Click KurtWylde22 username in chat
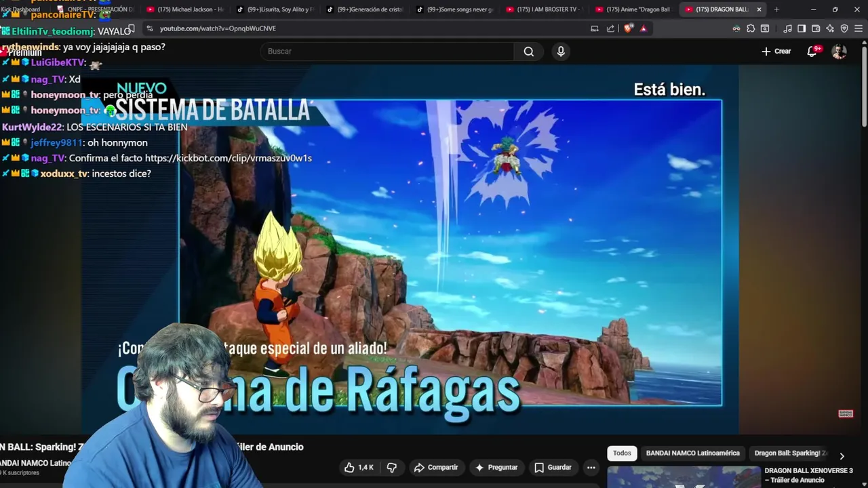The height and width of the screenshot is (488, 868). click(x=33, y=127)
